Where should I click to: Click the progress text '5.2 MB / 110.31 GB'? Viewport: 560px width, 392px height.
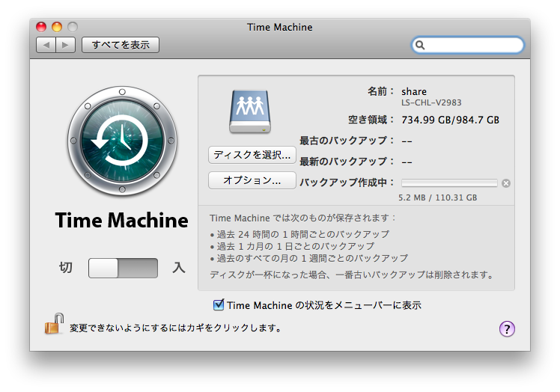click(x=438, y=197)
